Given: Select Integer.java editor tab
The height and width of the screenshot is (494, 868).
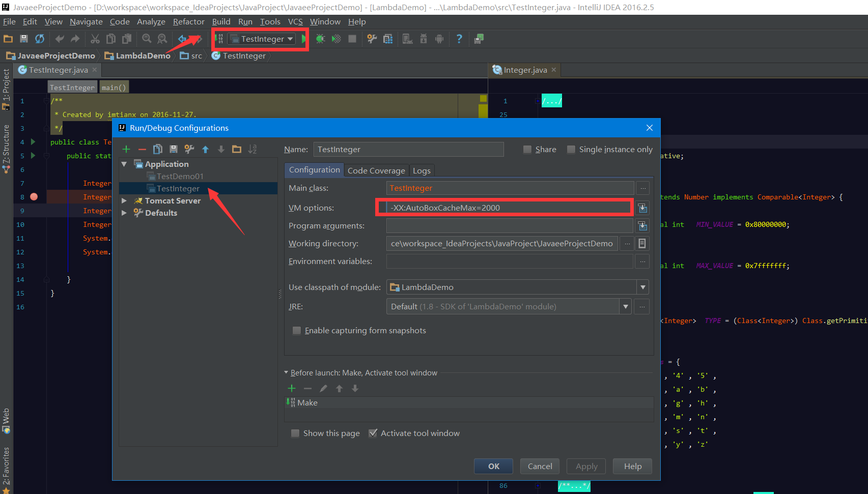Looking at the screenshot, I should pos(525,70).
